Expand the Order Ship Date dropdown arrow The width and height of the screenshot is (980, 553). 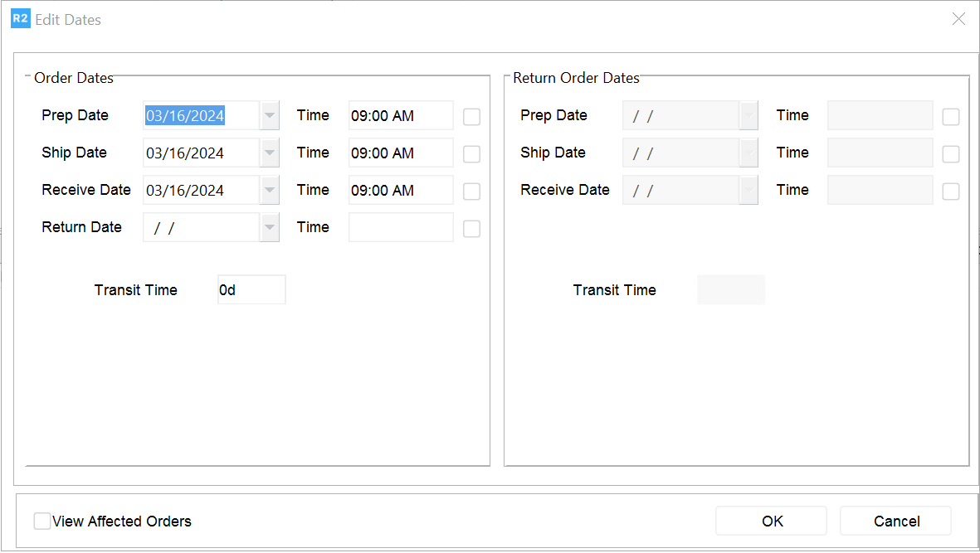pyautogui.click(x=270, y=153)
